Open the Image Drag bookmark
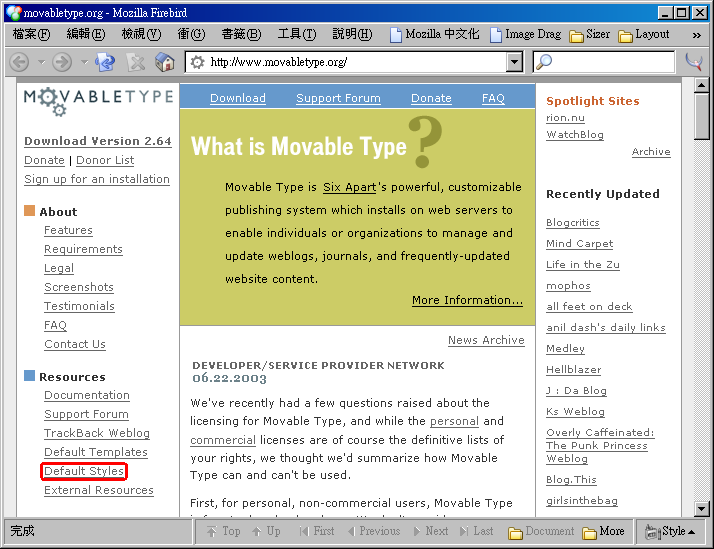The image size is (714, 549). click(x=525, y=35)
